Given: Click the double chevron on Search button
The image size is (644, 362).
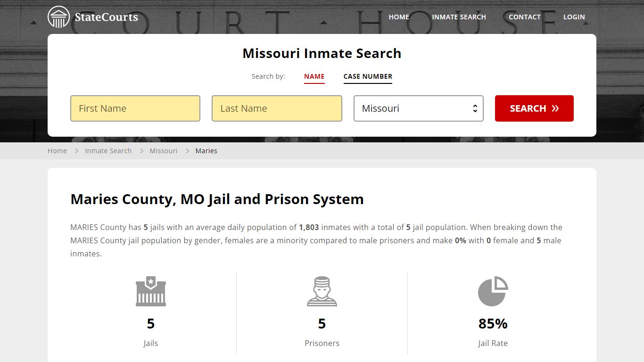Looking at the screenshot, I should pyautogui.click(x=555, y=108).
